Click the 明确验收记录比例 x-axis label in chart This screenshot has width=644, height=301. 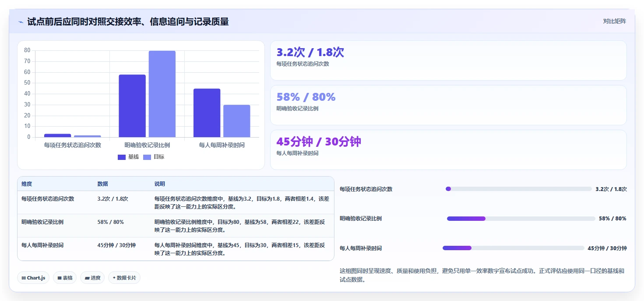tap(147, 145)
